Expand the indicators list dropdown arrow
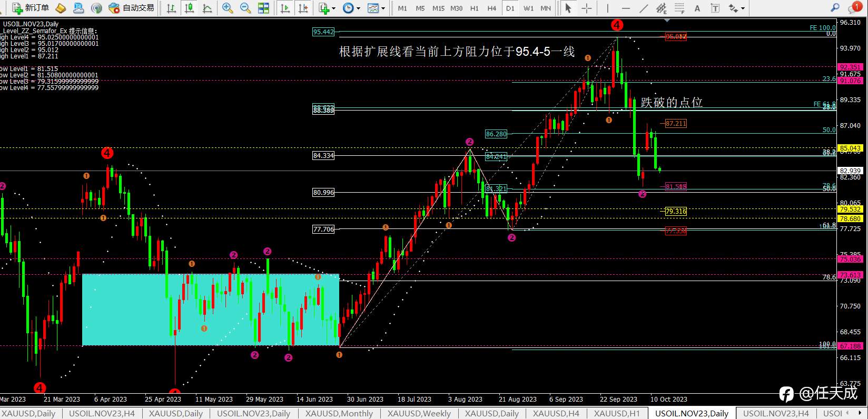Screen dimensions: 868x419 tap(333, 8)
